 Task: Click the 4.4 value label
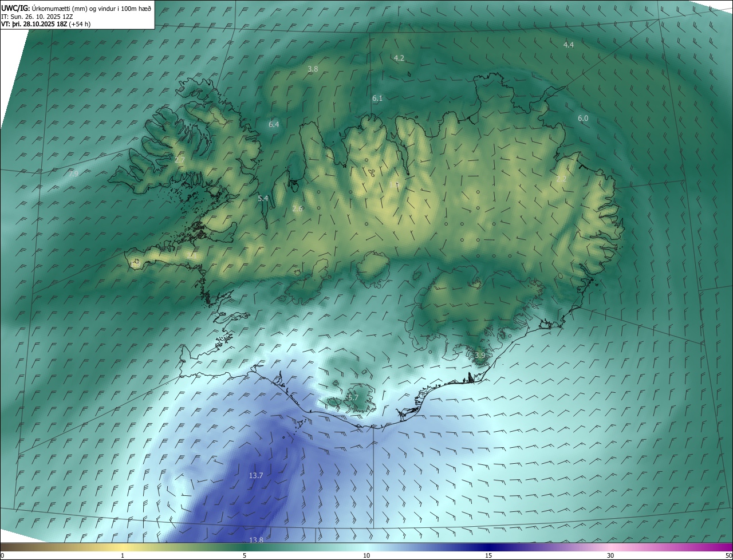(x=569, y=45)
